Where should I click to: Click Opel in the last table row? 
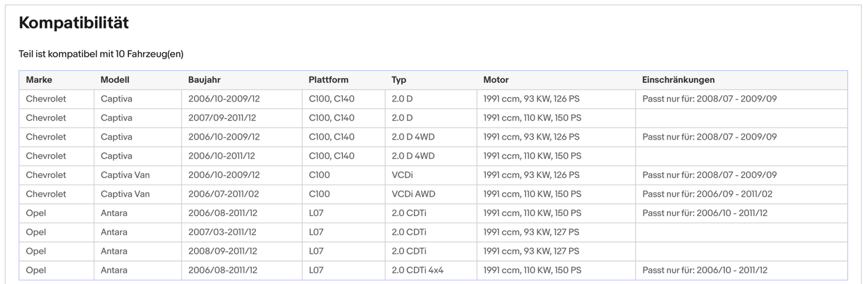[x=36, y=271]
